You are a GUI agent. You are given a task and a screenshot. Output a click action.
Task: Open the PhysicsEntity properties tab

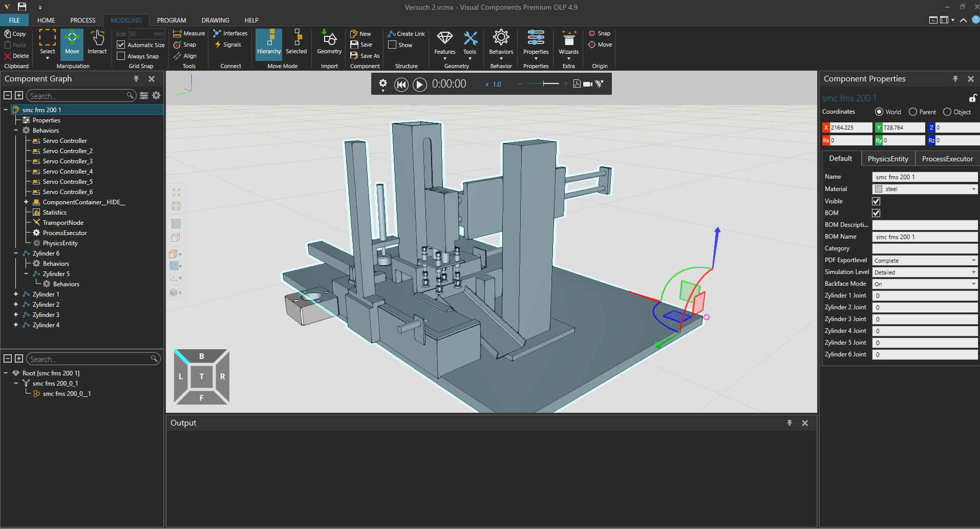tap(888, 159)
